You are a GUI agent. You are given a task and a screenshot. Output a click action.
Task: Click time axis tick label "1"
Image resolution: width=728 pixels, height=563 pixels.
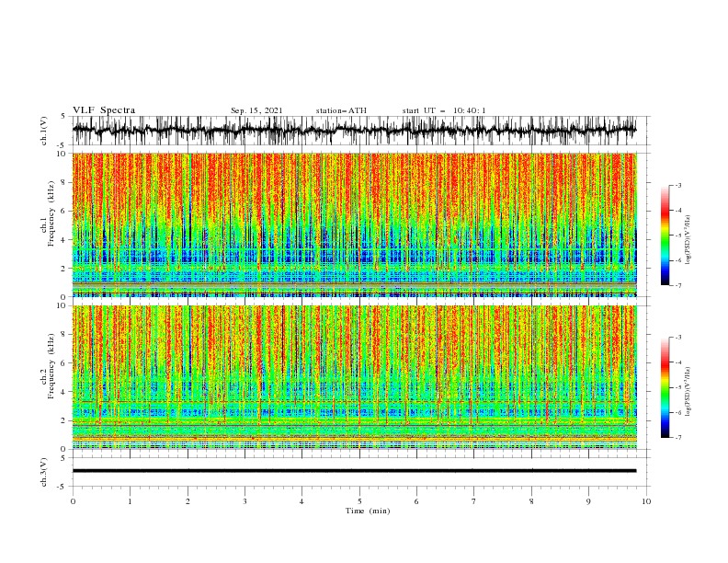(x=130, y=501)
